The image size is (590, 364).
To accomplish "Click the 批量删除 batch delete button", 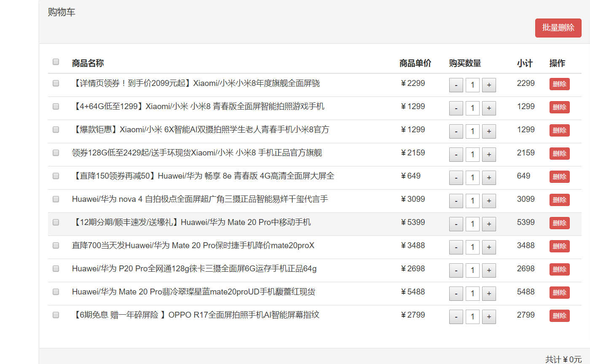I will point(558,28).
